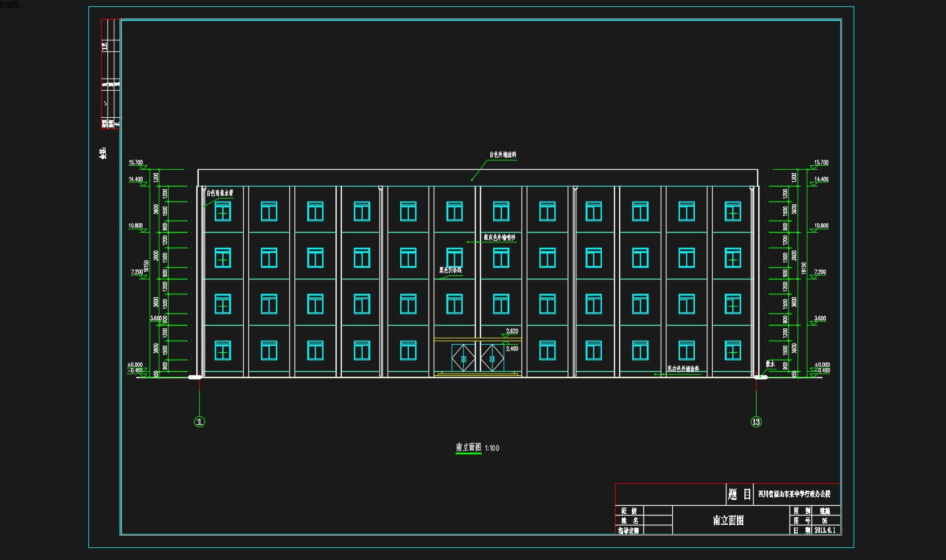Select the 乳白色外墙涂料 label near the base
Screen dimensions: 946x560
coord(683,369)
